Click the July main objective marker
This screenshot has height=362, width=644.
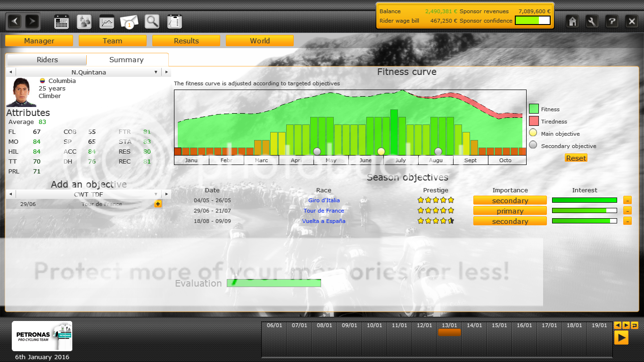(381, 151)
